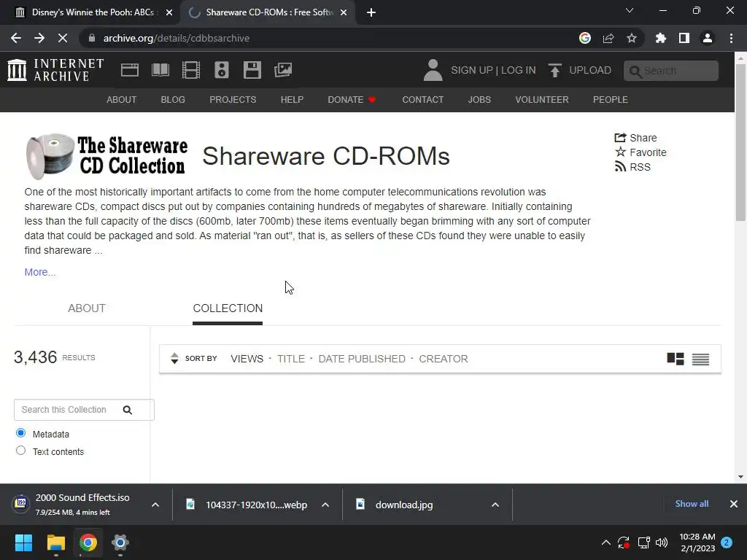
Task: Open the Windows Start button
Action: pos(23,542)
